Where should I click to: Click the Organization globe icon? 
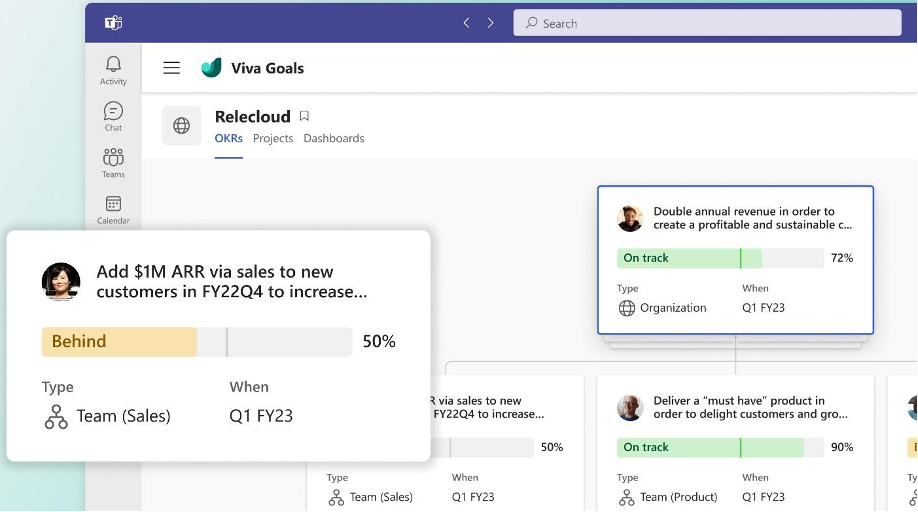pyautogui.click(x=626, y=308)
